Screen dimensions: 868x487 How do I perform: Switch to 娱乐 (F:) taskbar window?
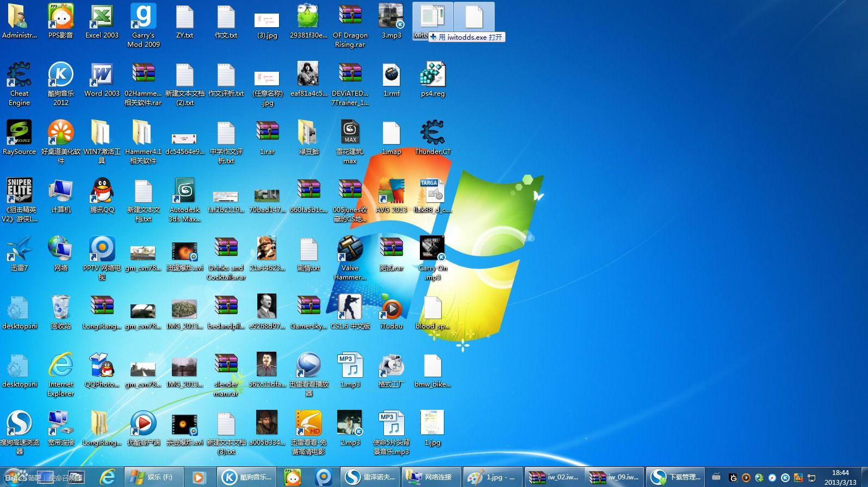[154, 477]
